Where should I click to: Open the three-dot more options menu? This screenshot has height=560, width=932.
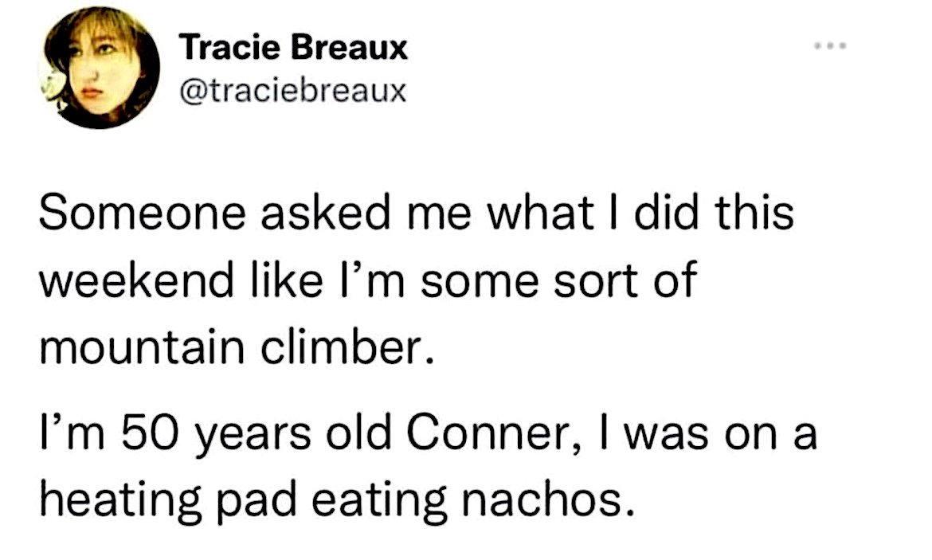click(x=829, y=46)
